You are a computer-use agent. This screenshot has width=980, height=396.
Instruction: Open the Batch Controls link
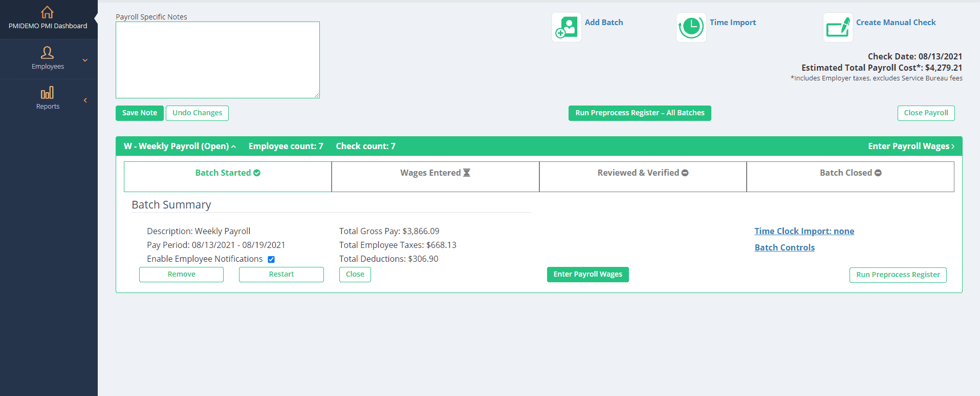pyautogui.click(x=784, y=247)
